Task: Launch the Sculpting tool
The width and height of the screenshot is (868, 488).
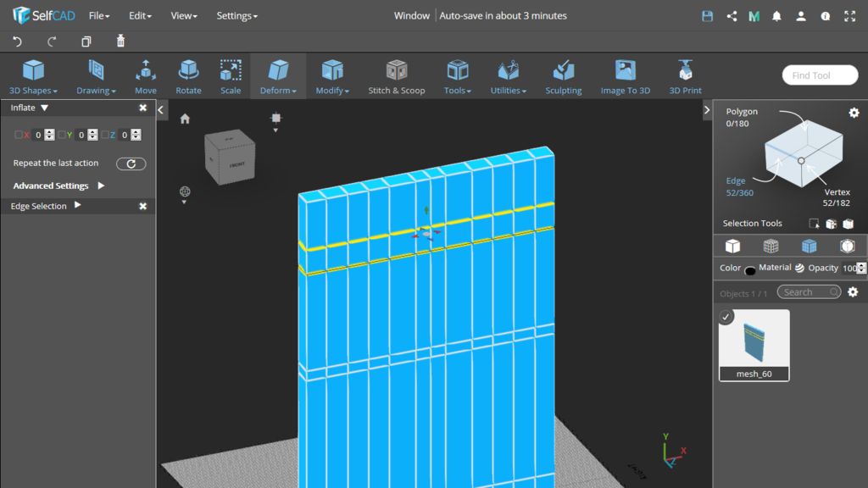Action: click(563, 76)
